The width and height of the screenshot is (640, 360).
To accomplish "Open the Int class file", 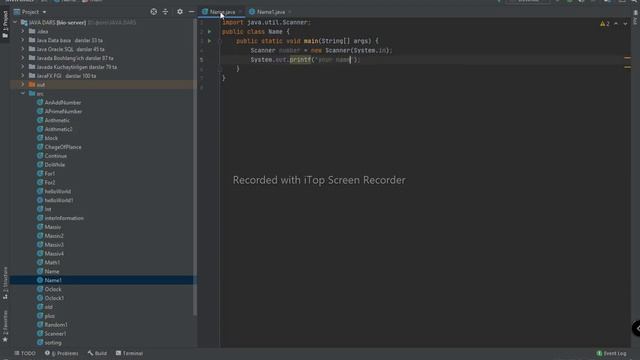I will pos(48,209).
